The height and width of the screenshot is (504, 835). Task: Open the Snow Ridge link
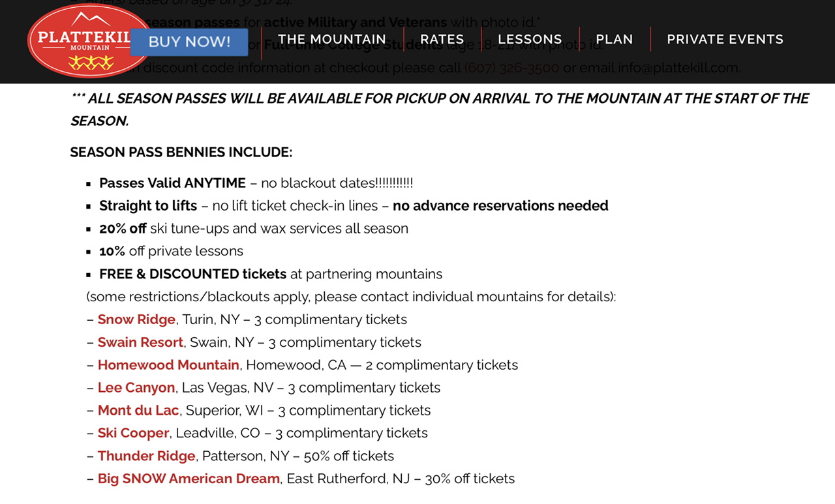(x=136, y=319)
